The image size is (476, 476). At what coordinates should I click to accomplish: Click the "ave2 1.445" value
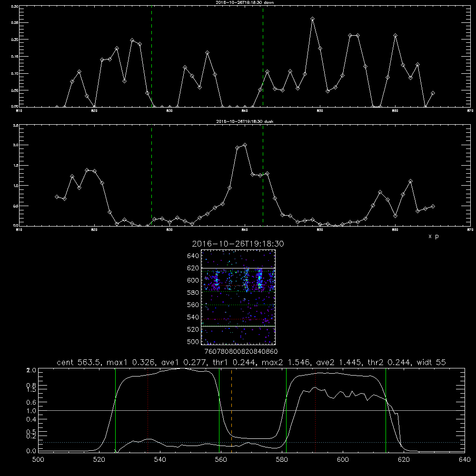coord(339,362)
